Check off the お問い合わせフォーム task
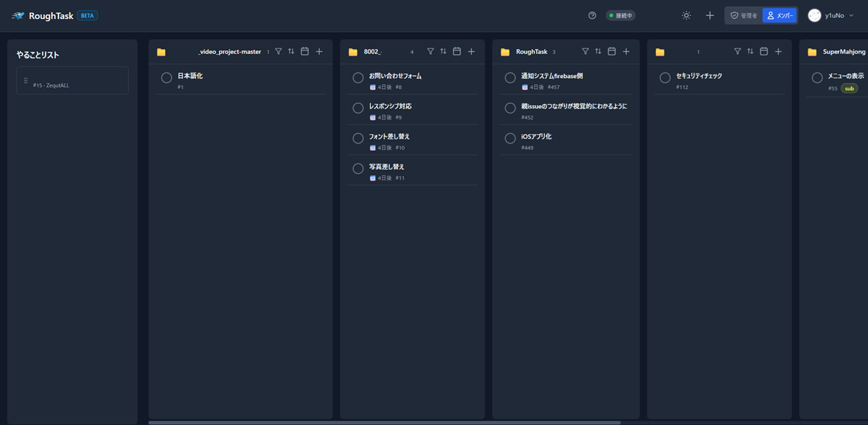 click(x=358, y=78)
